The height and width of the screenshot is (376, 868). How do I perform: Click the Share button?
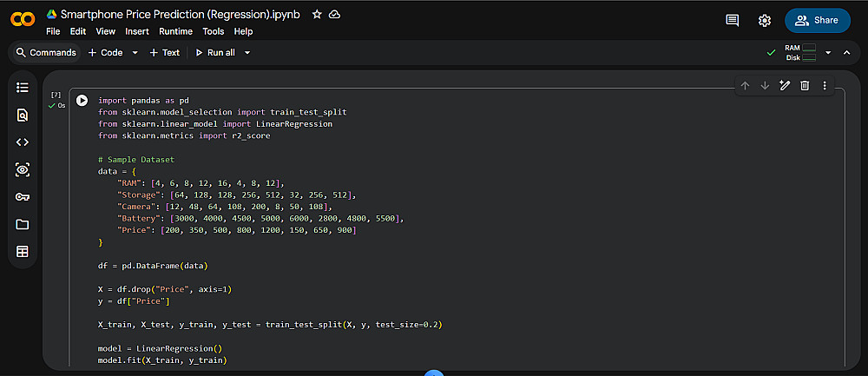(x=817, y=20)
